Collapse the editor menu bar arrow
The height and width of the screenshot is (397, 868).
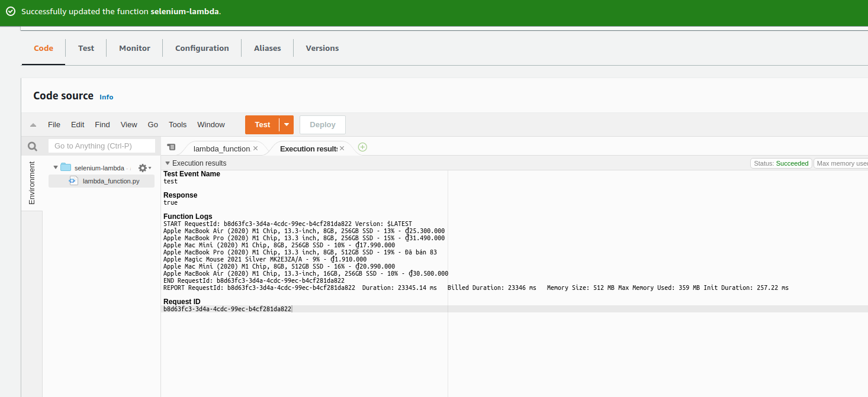[x=33, y=125]
